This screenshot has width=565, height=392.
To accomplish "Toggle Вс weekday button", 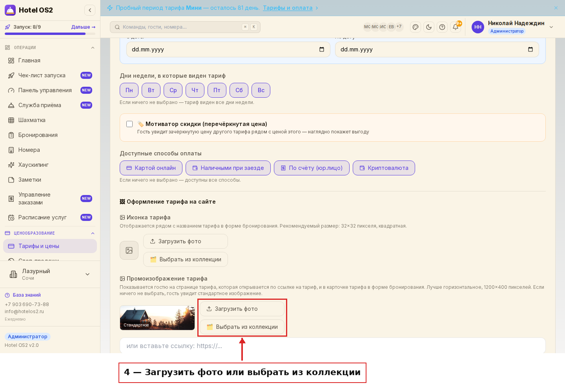I will coord(261,90).
